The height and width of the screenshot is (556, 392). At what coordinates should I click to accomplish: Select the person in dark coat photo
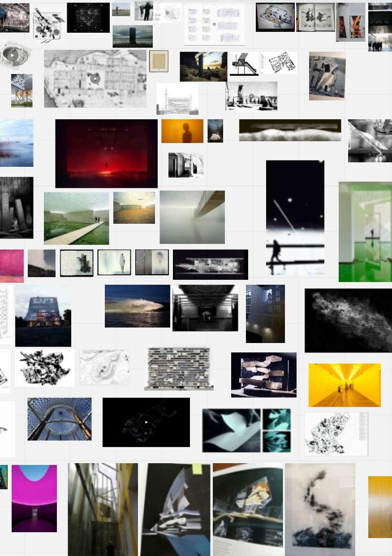click(143, 11)
